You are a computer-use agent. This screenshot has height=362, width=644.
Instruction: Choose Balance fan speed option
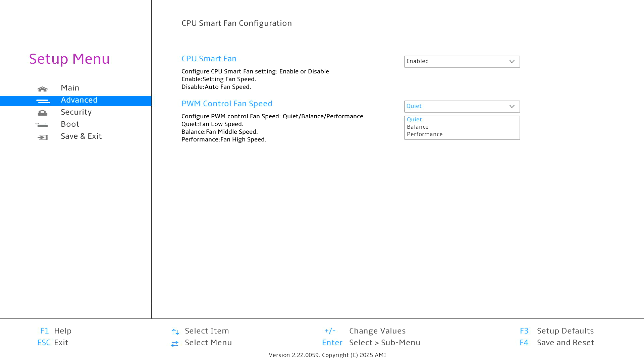[418, 127]
